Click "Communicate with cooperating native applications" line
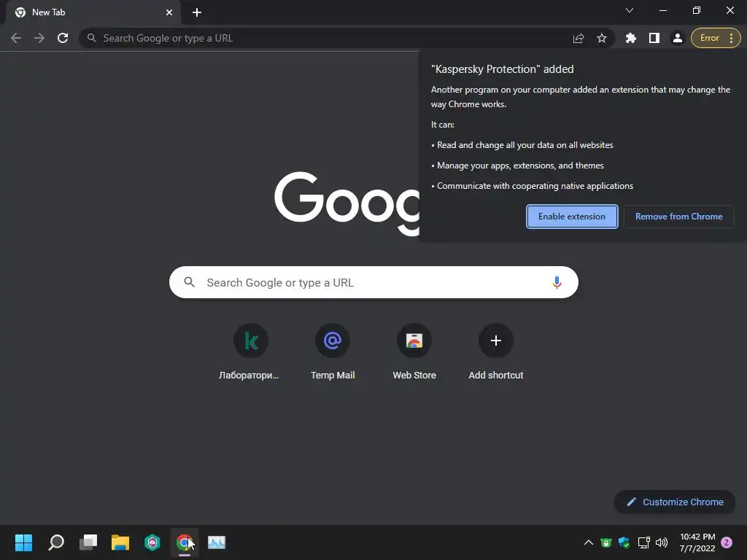This screenshot has height=560, width=747. pos(535,186)
